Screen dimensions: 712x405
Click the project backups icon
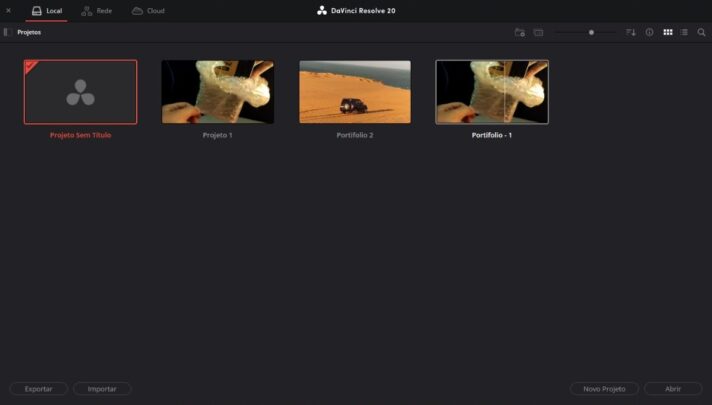coord(538,32)
